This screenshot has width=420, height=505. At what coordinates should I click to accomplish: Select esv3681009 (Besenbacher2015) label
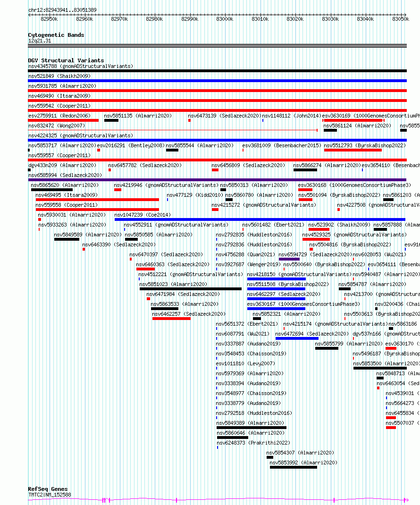click(x=282, y=145)
